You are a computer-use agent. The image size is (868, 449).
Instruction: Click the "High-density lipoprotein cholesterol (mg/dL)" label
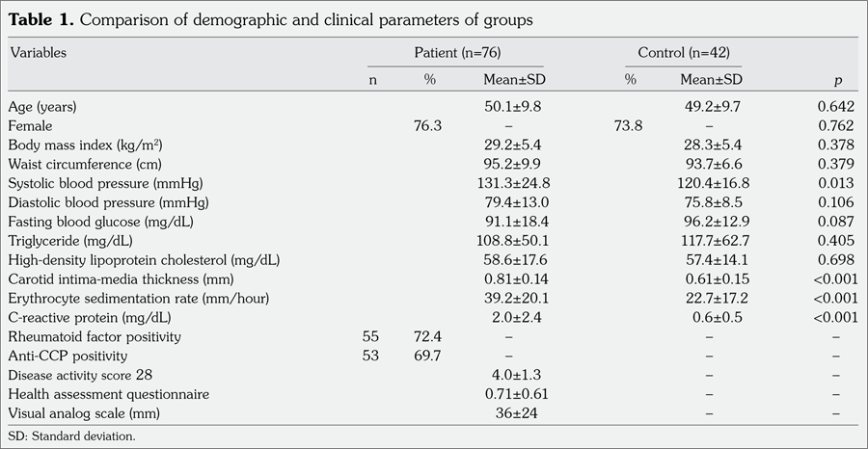point(144,260)
